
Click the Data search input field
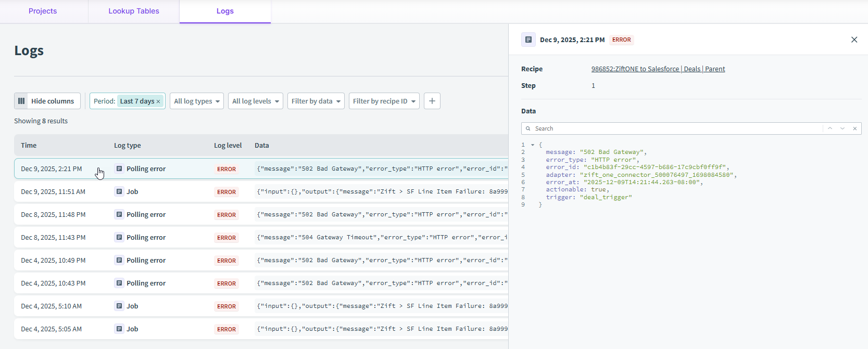(x=677, y=128)
